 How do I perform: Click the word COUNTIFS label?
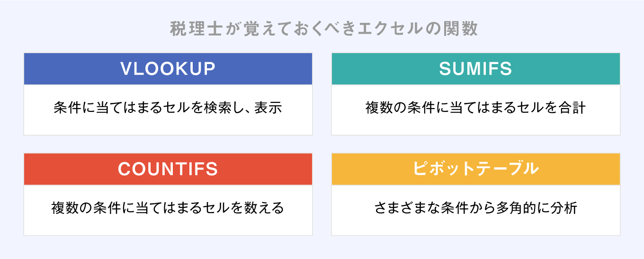168,169
